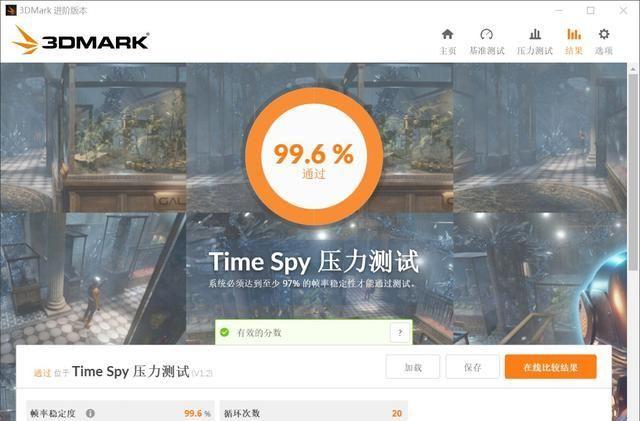The image size is (640, 421).
Task: Click the green valid score checkmark
Action: [x=224, y=332]
